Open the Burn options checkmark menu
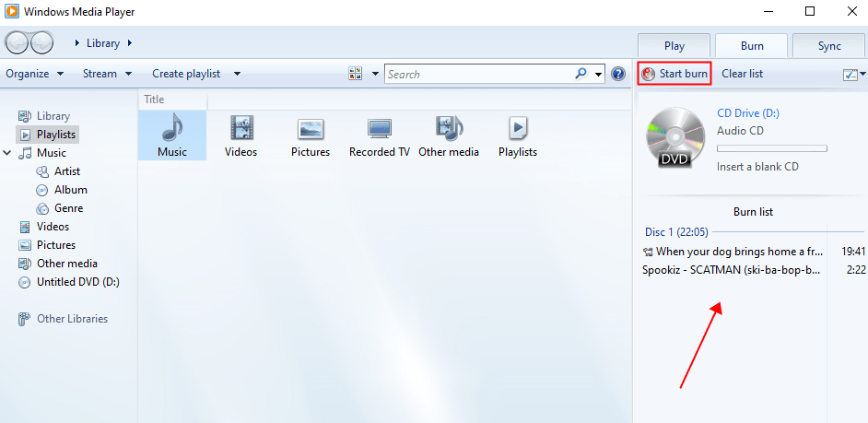The height and width of the screenshot is (423, 868). coord(854,75)
